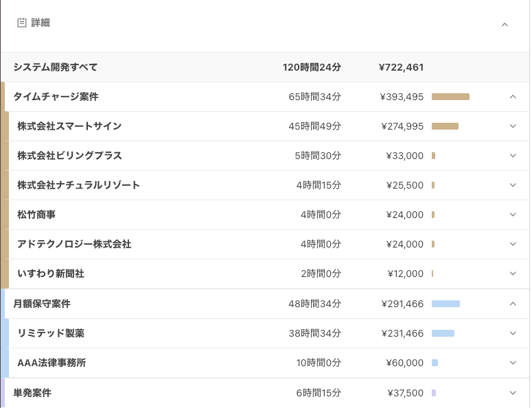Click the システム開発すべて total row

coord(56,67)
